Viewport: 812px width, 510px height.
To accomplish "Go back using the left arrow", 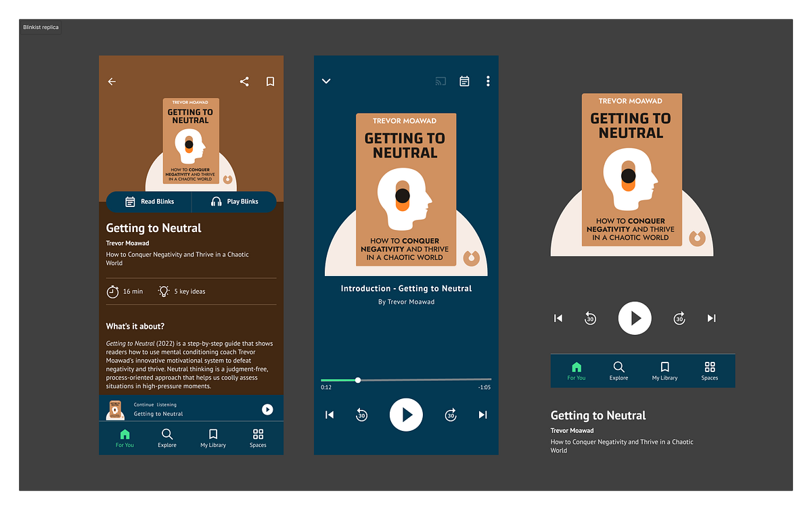I will coord(112,81).
